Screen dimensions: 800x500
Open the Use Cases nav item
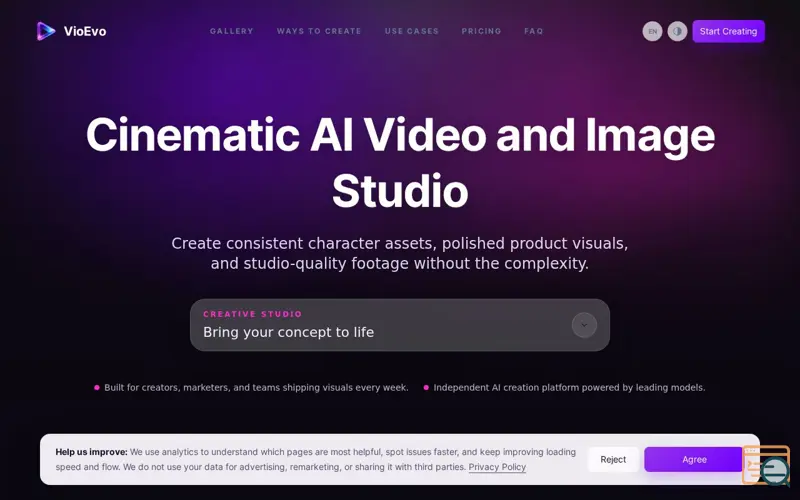click(x=412, y=31)
